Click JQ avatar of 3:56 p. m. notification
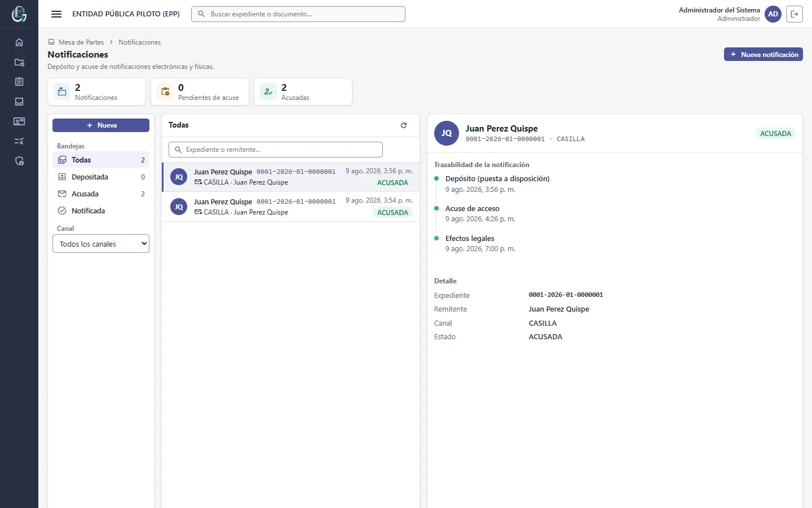 pos(179,177)
